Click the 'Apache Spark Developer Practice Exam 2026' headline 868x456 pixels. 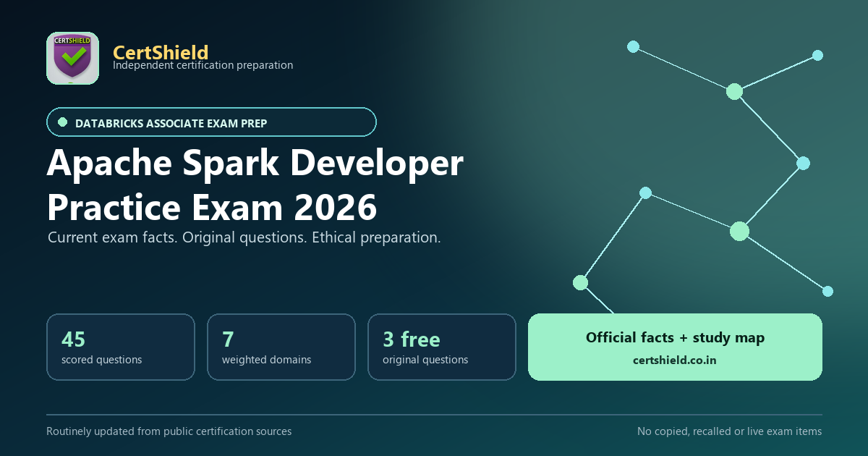coord(255,185)
